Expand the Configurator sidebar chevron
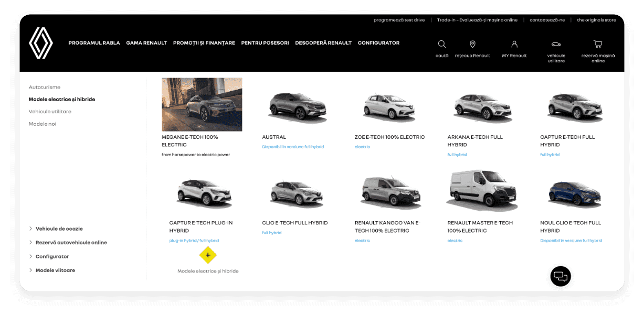 click(31, 257)
